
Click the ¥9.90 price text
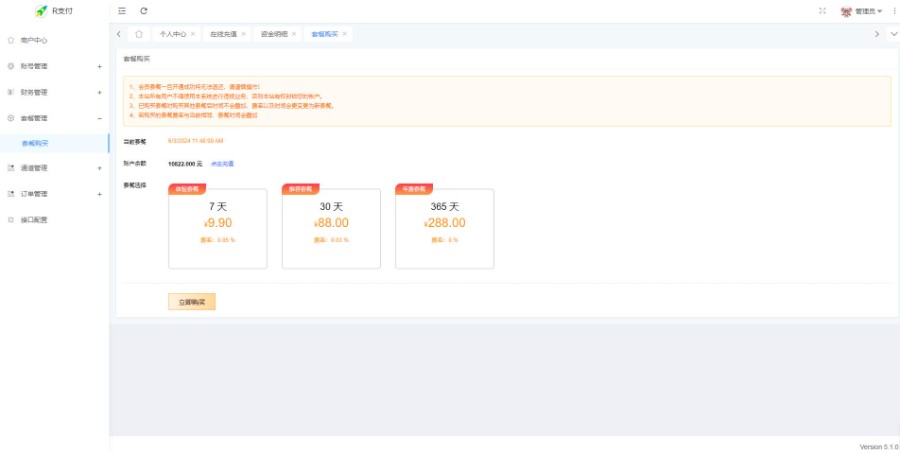(218, 223)
